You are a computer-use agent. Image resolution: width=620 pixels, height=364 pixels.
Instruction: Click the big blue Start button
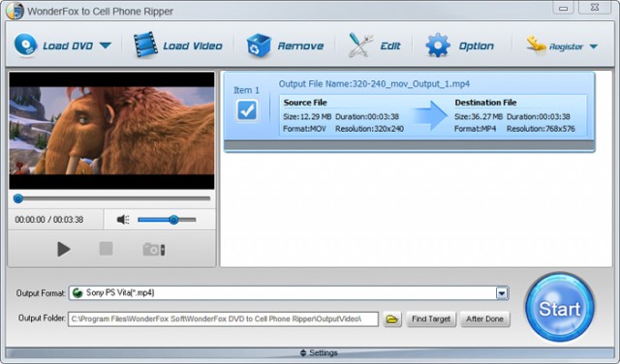[x=560, y=308]
